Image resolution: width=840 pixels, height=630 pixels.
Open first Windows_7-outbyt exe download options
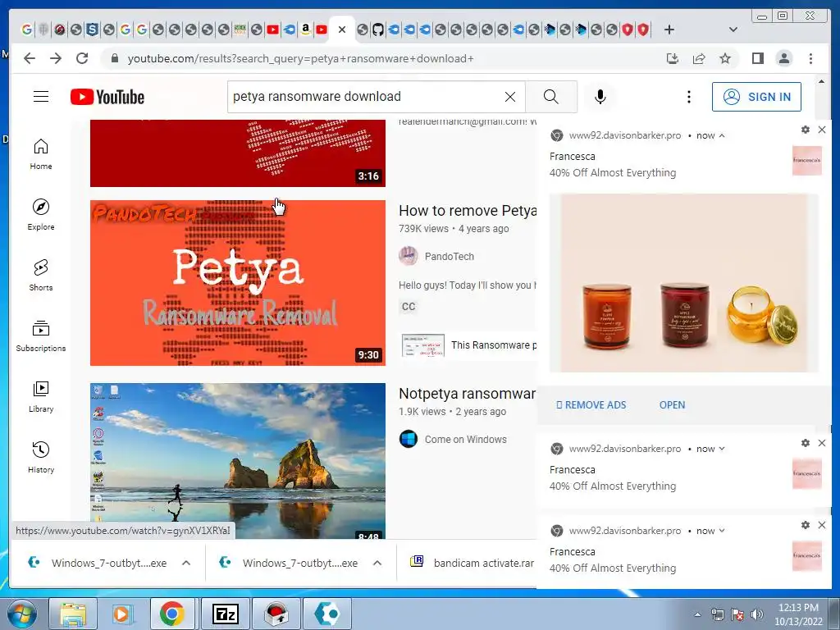186,563
